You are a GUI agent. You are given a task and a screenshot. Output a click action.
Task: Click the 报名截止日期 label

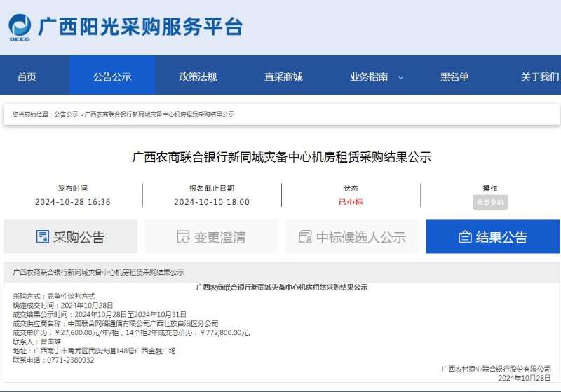tap(212, 188)
